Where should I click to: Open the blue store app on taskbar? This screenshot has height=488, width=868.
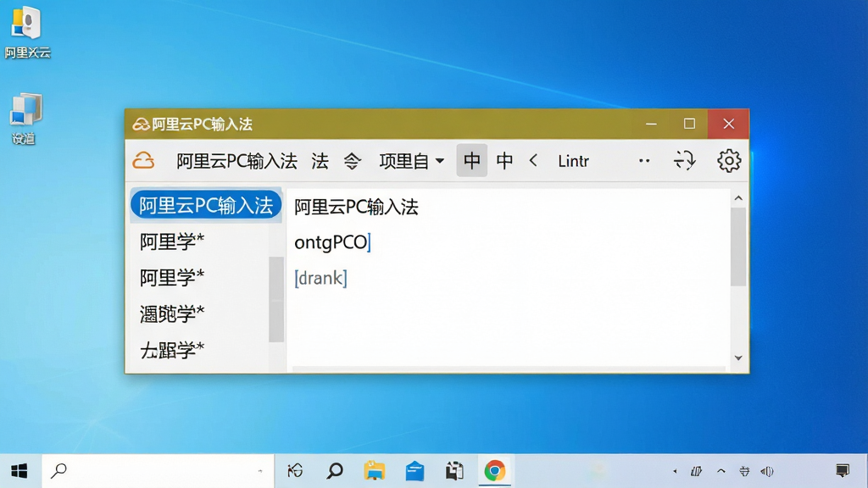pyautogui.click(x=415, y=471)
